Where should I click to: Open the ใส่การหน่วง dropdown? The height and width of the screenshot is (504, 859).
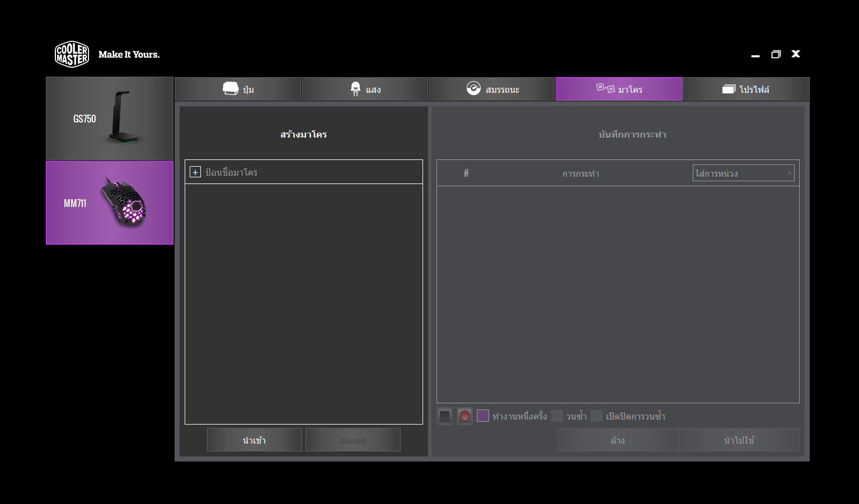point(743,173)
